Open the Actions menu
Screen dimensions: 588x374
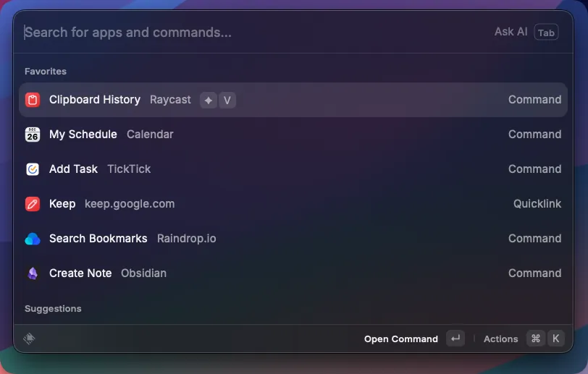click(500, 339)
